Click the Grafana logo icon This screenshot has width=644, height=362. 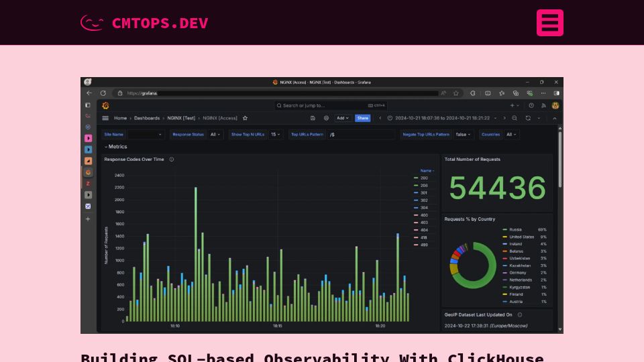point(105,105)
